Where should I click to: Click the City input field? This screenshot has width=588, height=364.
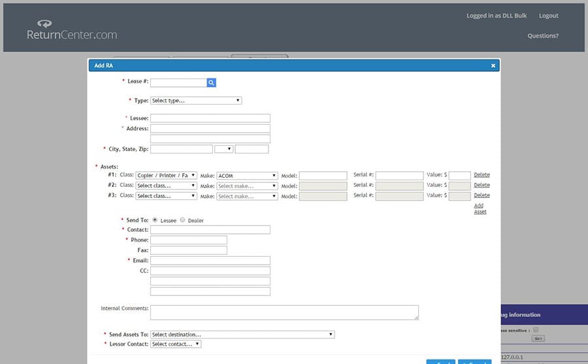[x=182, y=149]
